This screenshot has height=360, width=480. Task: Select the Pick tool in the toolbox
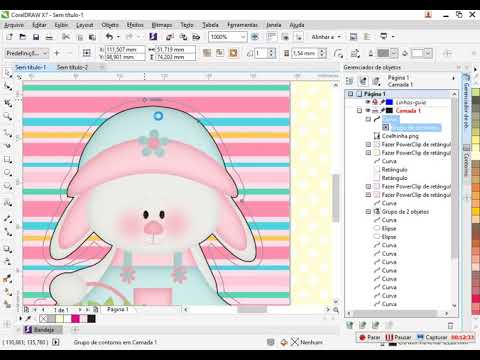pyautogui.click(x=8, y=73)
